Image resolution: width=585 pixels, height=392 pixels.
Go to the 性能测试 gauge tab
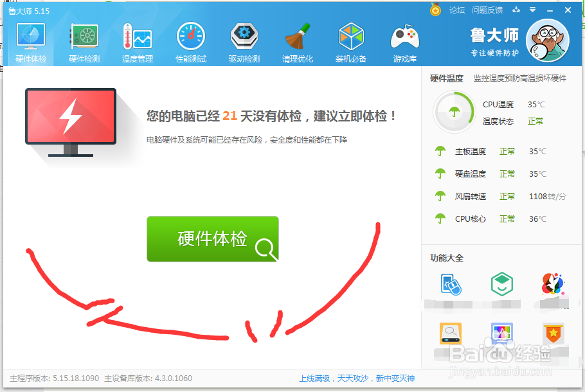pyautogui.click(x=191, y=43)
